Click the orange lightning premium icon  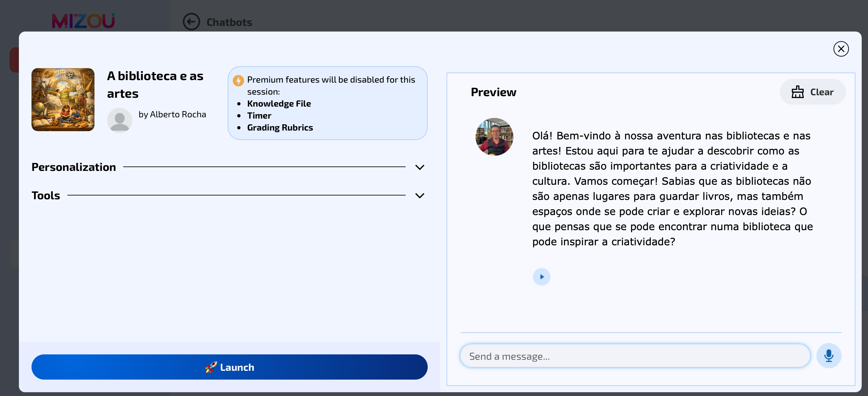point(238,80)
